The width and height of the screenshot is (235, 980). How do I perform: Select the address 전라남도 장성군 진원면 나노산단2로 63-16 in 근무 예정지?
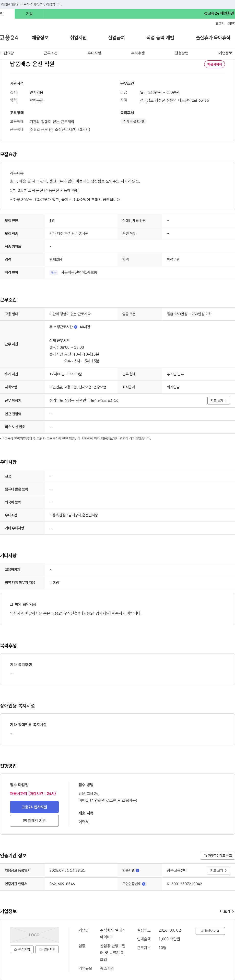(x=84, y=401)
